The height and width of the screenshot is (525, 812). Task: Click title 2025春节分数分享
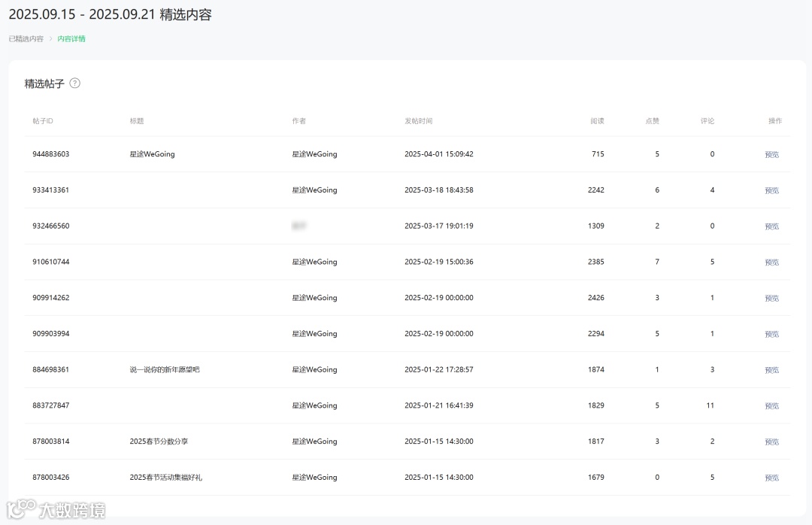159,441
